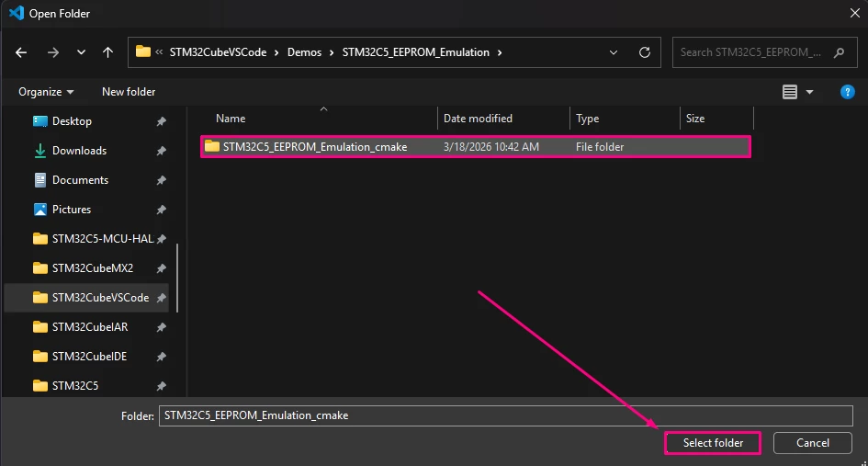Expand chevron after STM32C5_EEPROM_Emulation breadcrumb

click(x=500, y=52)
